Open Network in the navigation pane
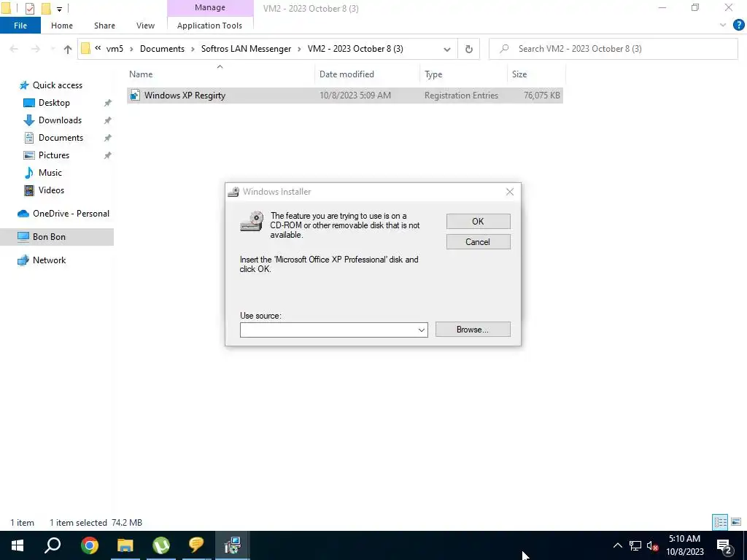Screen dimensions: 747x560 [x=49, y=260]
